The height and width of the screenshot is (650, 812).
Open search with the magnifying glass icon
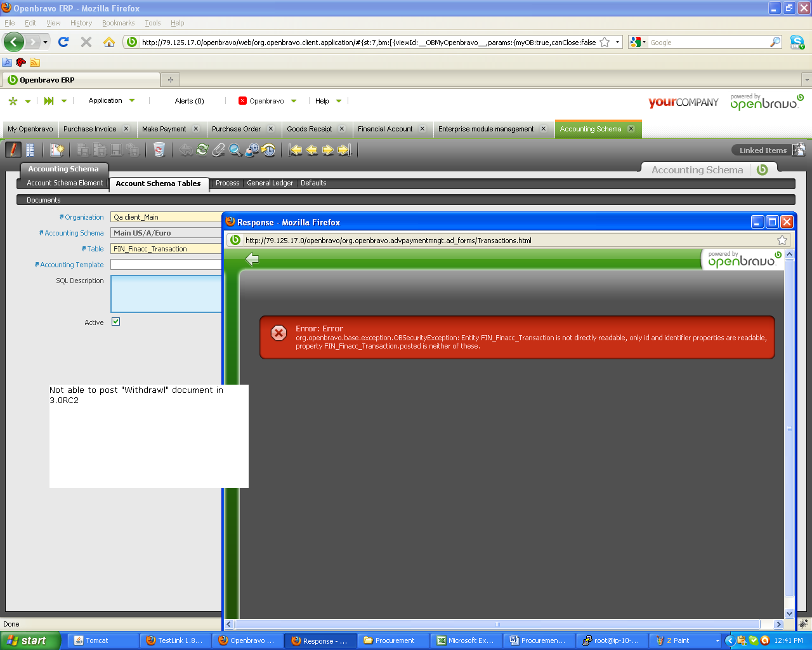click(x=235, y=150)
